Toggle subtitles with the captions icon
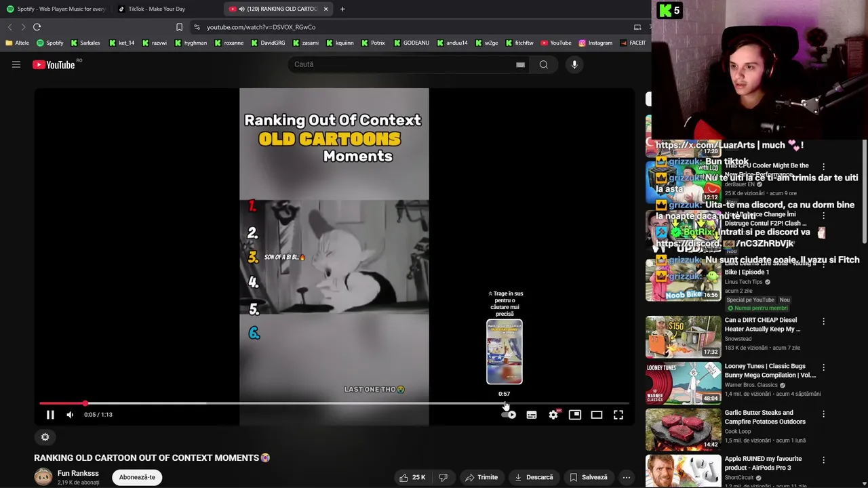This screenshot has width=868, height=488. pos(532,415)
